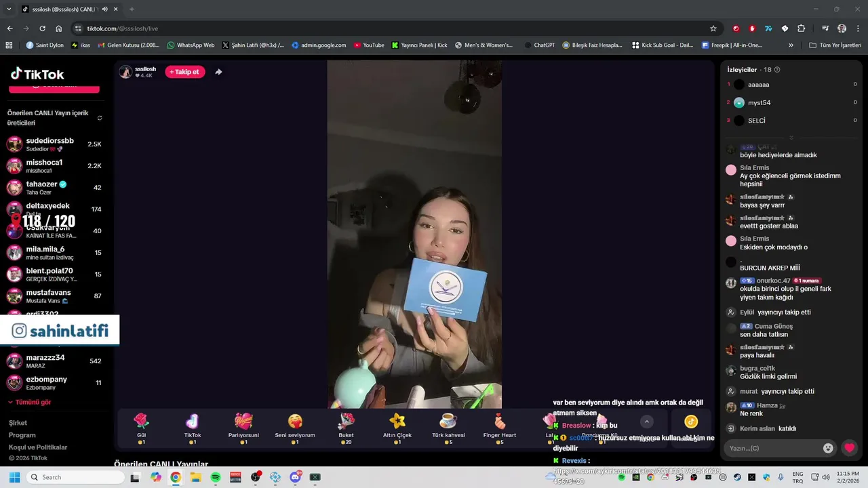The image size is (868, 488).
Task: Open marazzz34 live stream in sidebar
Action: (54, 361)
